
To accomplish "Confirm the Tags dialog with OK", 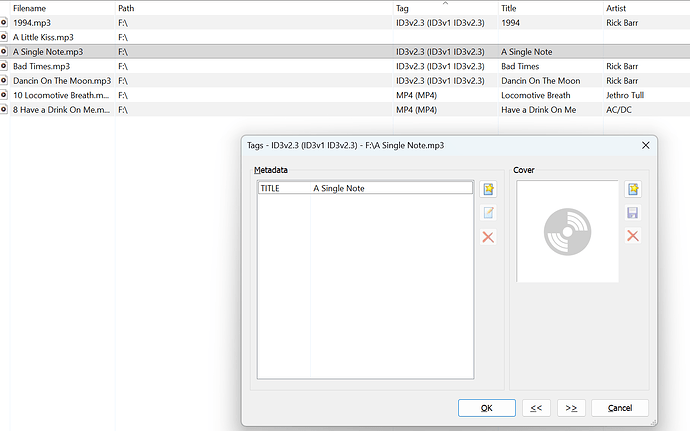I will 487,408.
